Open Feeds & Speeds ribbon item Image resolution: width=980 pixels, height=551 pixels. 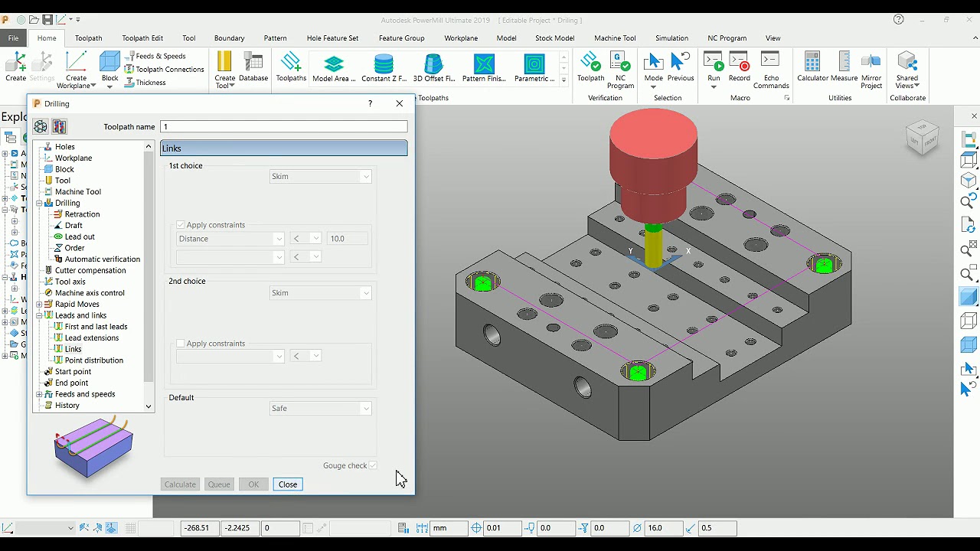tap(155, 56)
